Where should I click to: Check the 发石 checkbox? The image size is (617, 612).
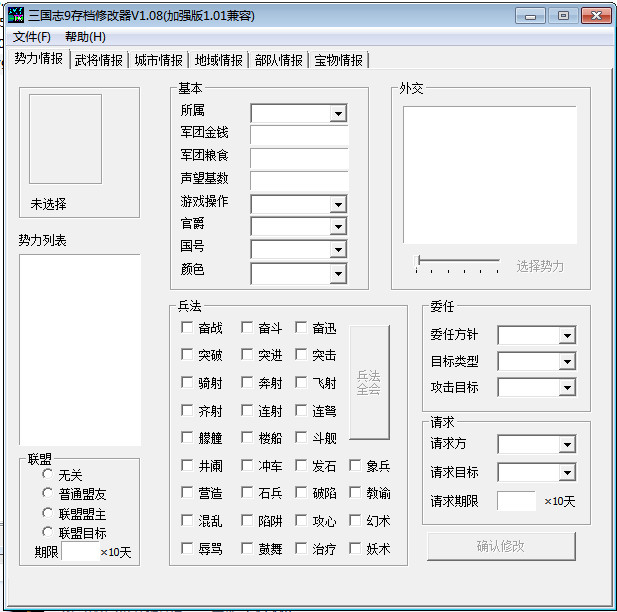[x=301, y=465]
